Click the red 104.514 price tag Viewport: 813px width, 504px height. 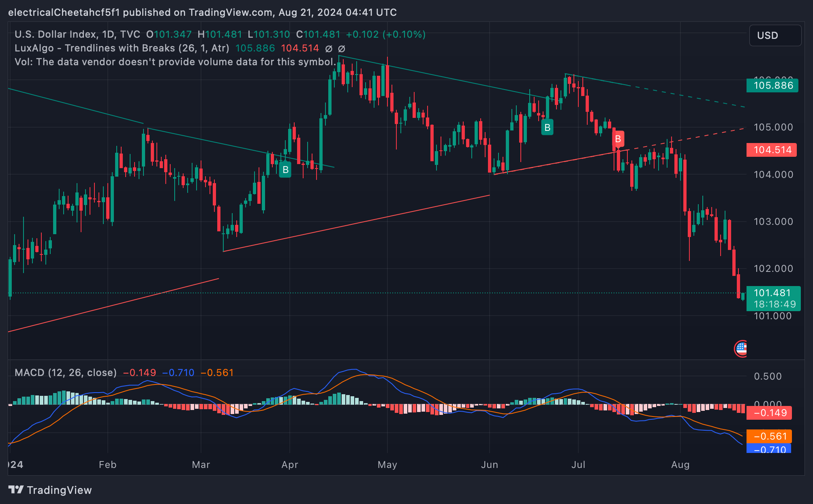tap(771, 149)
